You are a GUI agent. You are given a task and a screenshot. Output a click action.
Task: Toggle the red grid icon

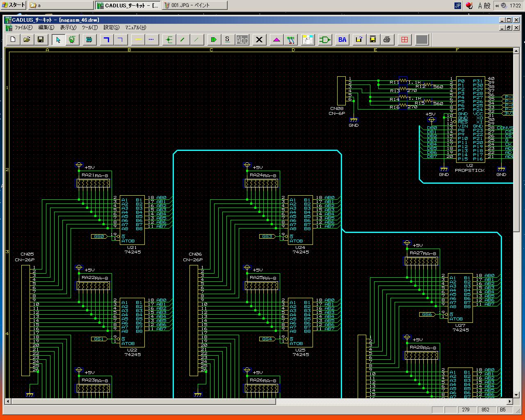tap(404, 39)
